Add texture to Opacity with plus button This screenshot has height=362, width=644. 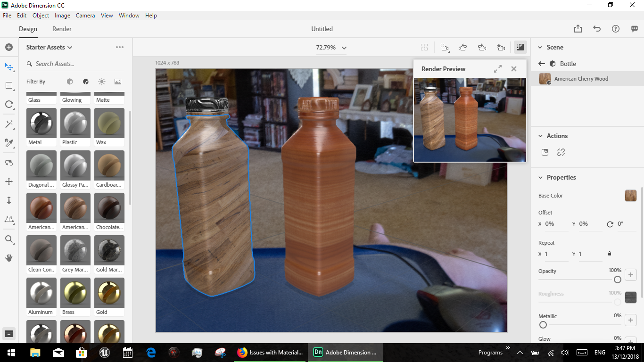click(x=631, y=275)
